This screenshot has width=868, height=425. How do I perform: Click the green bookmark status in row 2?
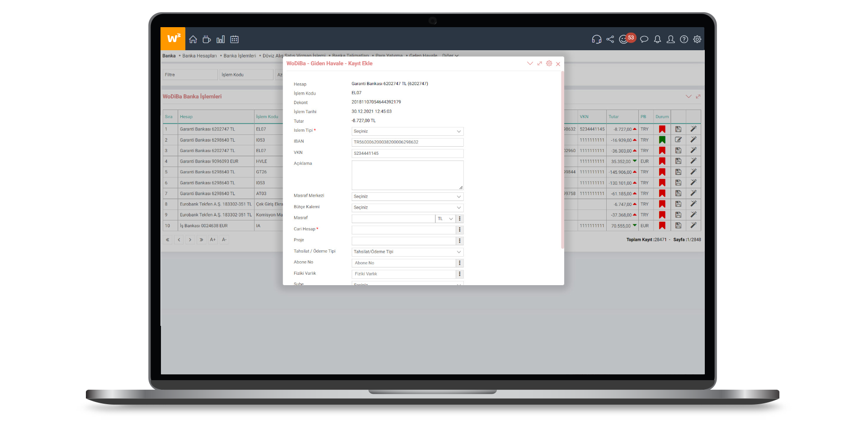click(x=662, y=140)
